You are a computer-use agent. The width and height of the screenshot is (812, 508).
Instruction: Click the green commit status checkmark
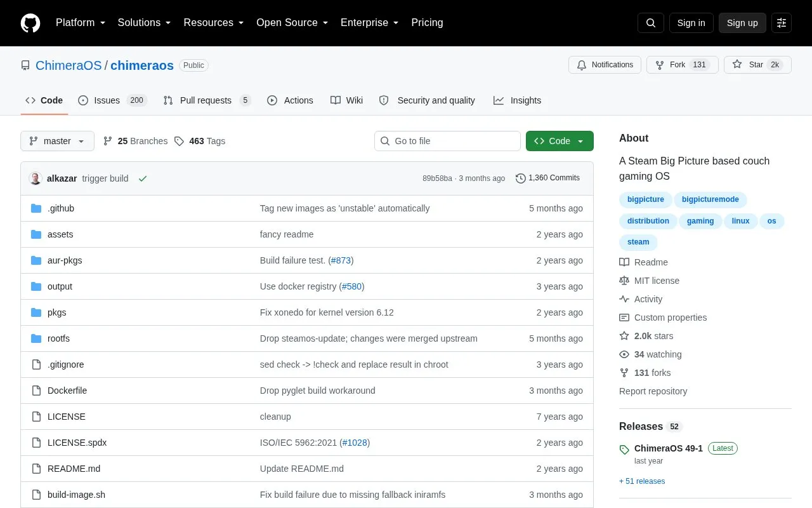pos(143,178)
